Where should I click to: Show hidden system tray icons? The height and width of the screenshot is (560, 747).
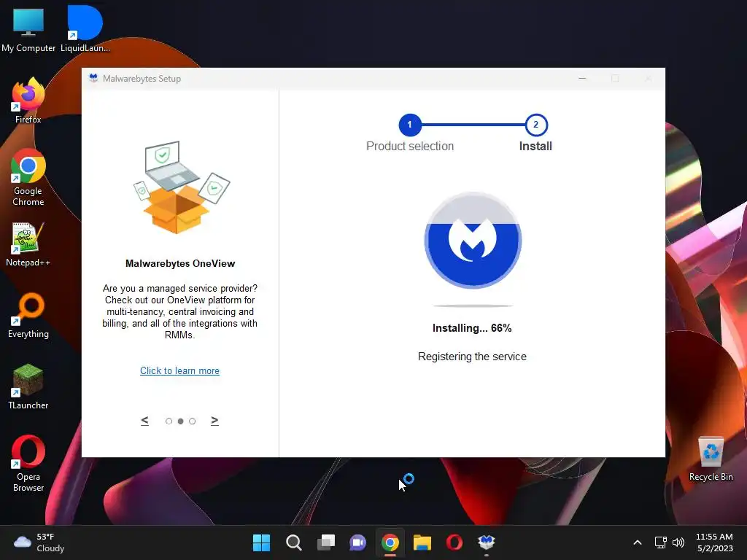tap(638, 542)
